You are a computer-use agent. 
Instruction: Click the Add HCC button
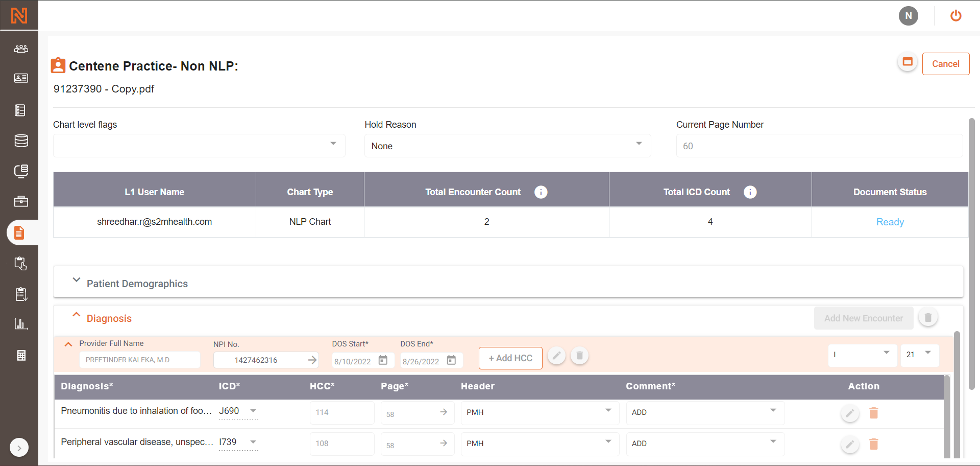point(510,358)
